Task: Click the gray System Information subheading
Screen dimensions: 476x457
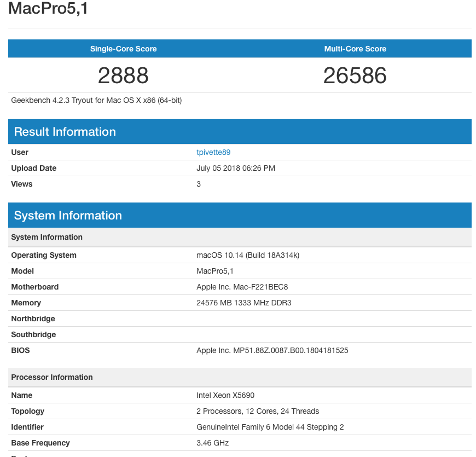Action: coord(240,237)
